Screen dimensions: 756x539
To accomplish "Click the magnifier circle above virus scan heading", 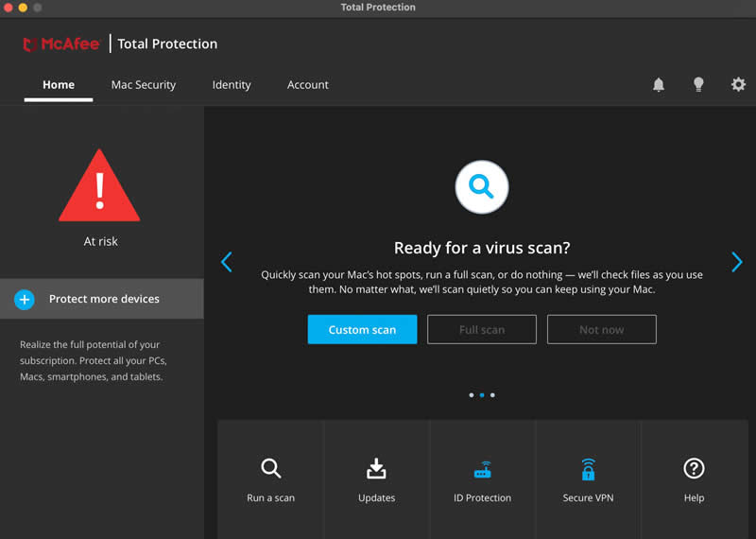I will click(x=482, y=186).
